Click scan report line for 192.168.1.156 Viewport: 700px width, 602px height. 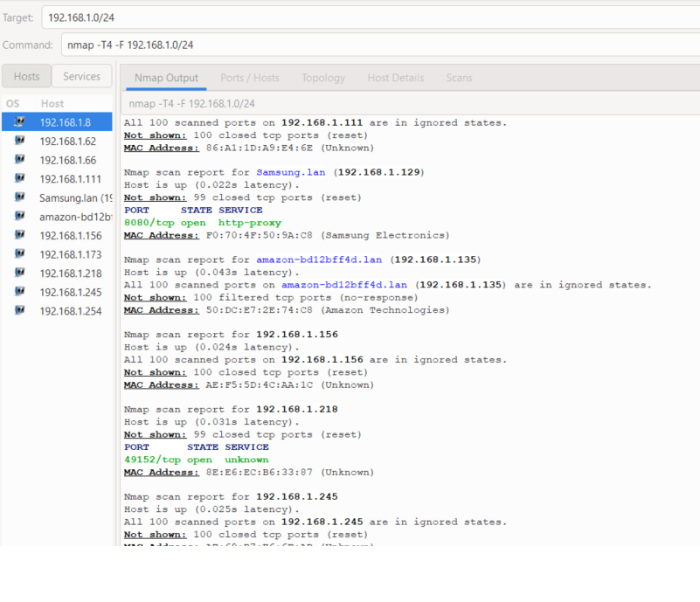tap(231, 335)
